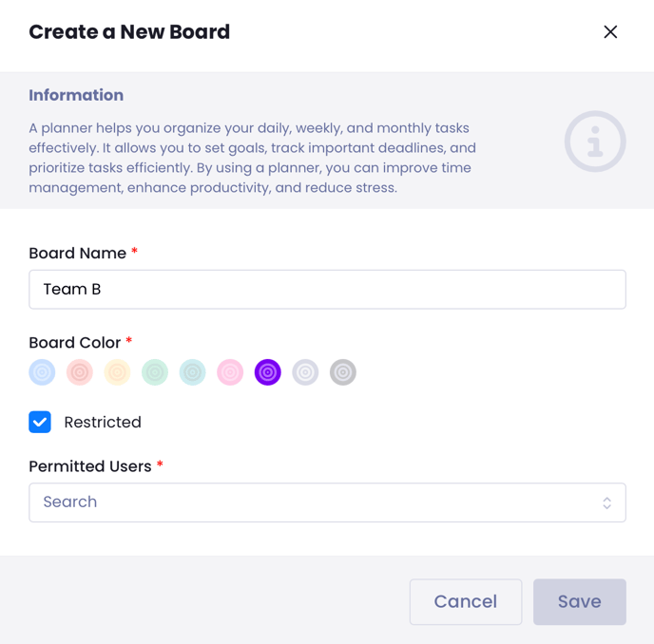Click the Board Name field label

pyautogui.click(x=77, y=254)
